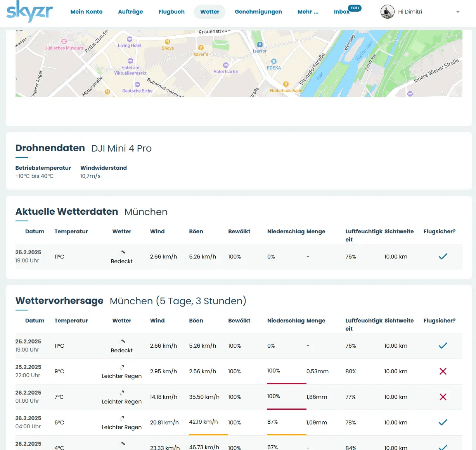
Task: Click the rain icon for 26.2.2025 04:00
Action: click(122, 418)
